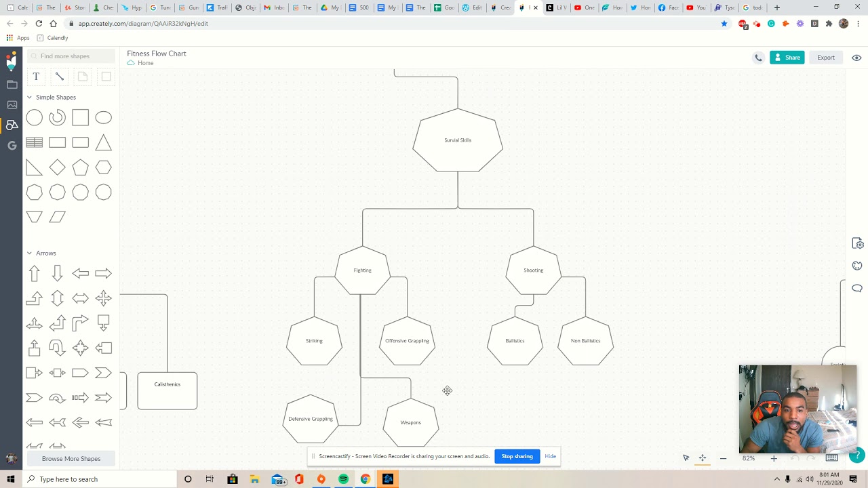The image size is (868, 488).
Task: Zoom out with the minus button
Action: point(723,458)
